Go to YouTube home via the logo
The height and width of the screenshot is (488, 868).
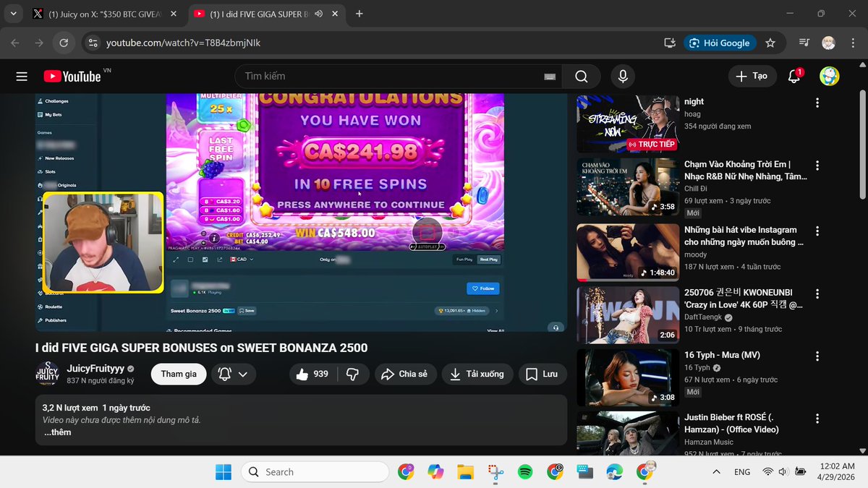click(72, 76)
